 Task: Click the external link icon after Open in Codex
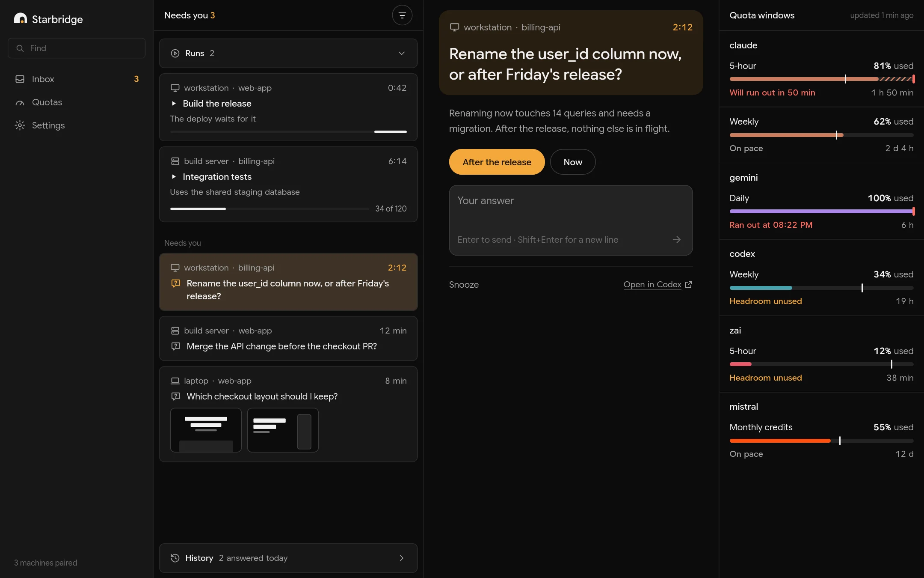click(688, 285)
